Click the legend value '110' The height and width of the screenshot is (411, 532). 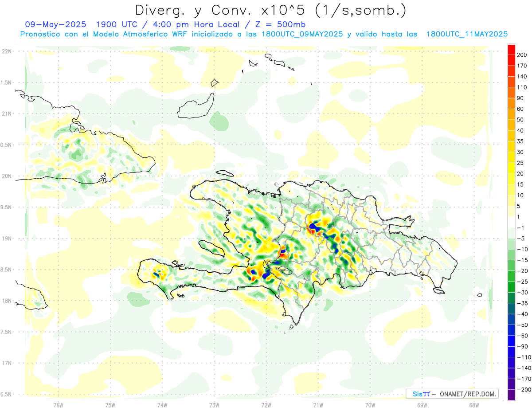pyautogui.click(x=522, y=87)
